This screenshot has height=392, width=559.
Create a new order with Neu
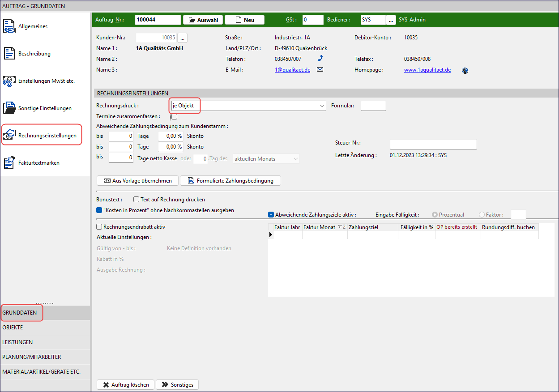[244, 20]
